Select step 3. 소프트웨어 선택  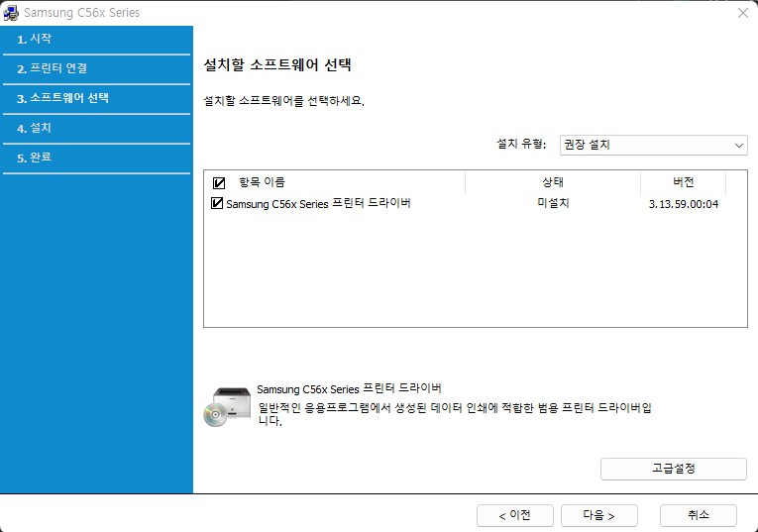(62, 98)
